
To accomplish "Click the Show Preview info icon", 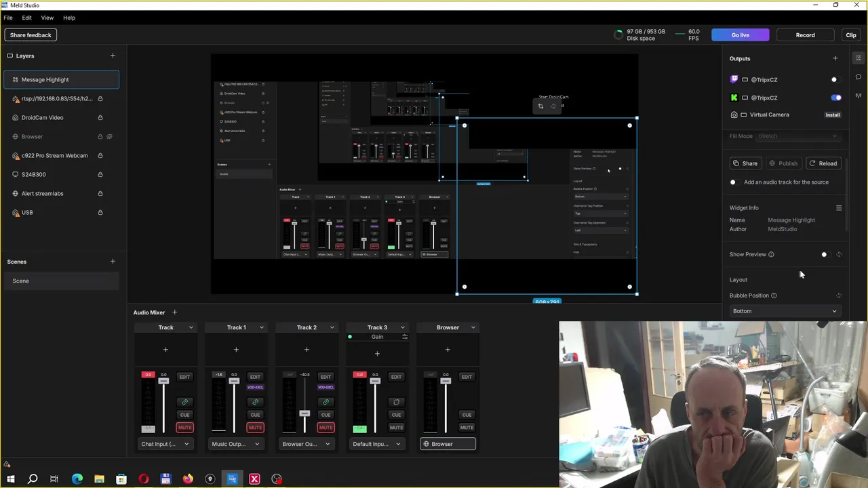I will (x=771, y=254).
